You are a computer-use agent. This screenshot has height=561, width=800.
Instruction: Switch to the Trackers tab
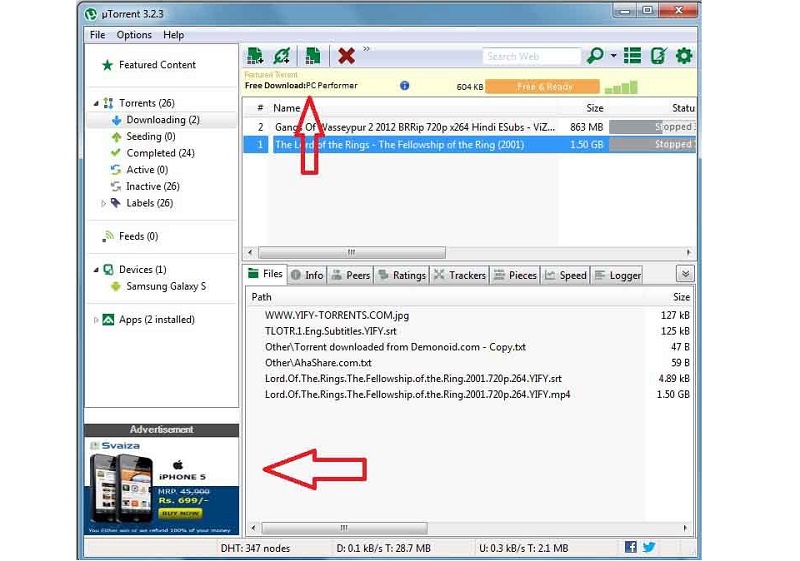click(x=460, y=275)
